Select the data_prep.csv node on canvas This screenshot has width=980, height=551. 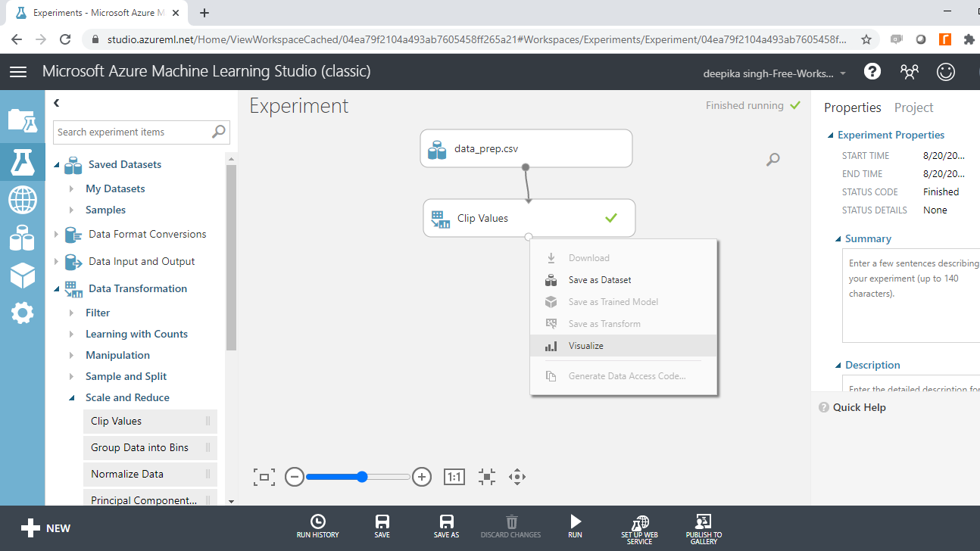(526, 148)
